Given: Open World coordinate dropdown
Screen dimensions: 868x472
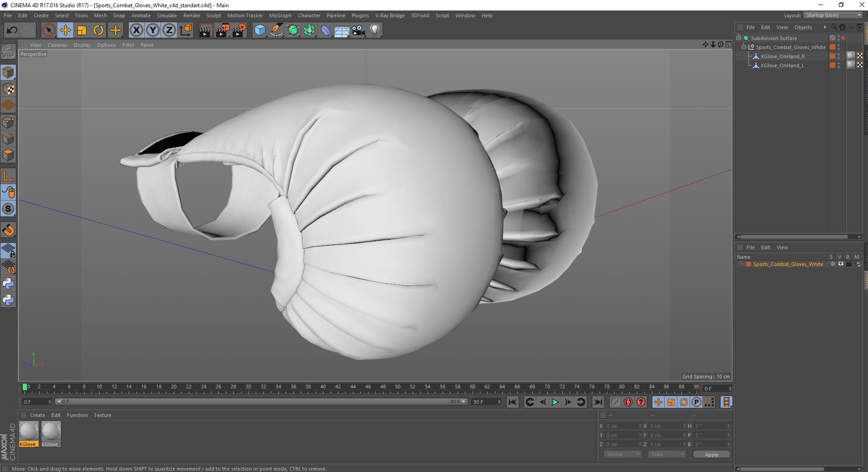Looking at the screenshot, I should 622,454.
